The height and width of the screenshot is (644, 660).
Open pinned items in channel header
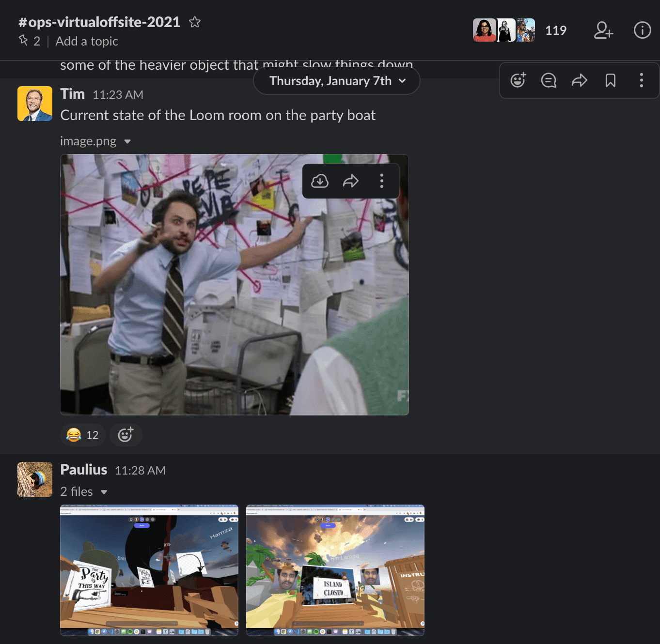(x=29, y=41)
